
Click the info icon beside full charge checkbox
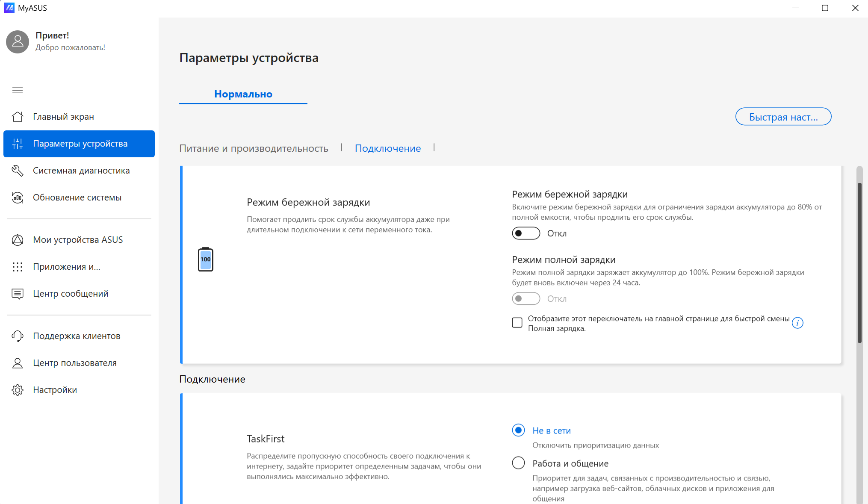[797, 323]
